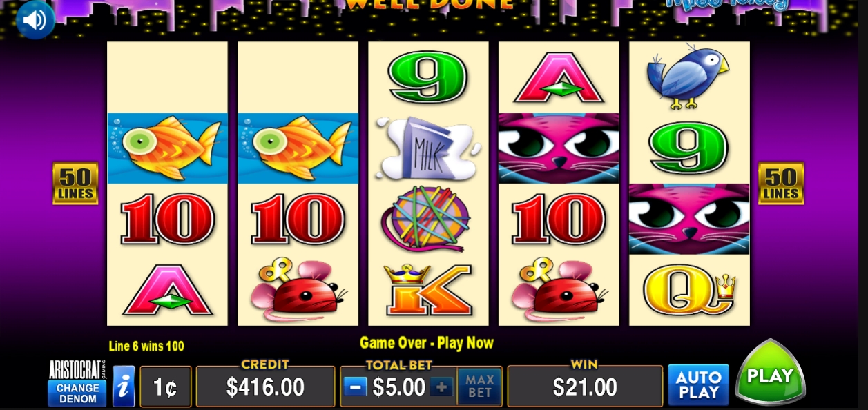Click the crowned K symbol
The image size is (868, 410).
click(428, 290)
